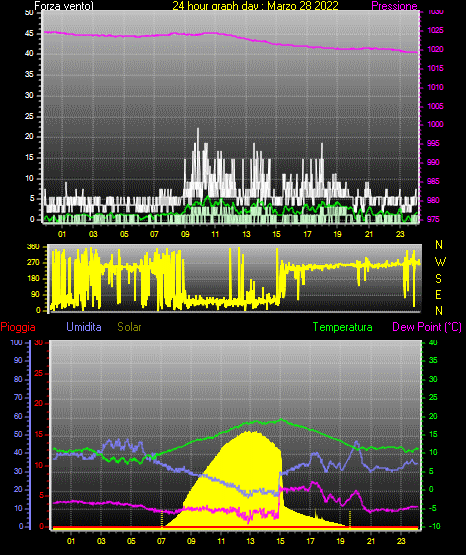Click pressure axis value 995
Screen dimensions: 466x555
tap(433, 143)
